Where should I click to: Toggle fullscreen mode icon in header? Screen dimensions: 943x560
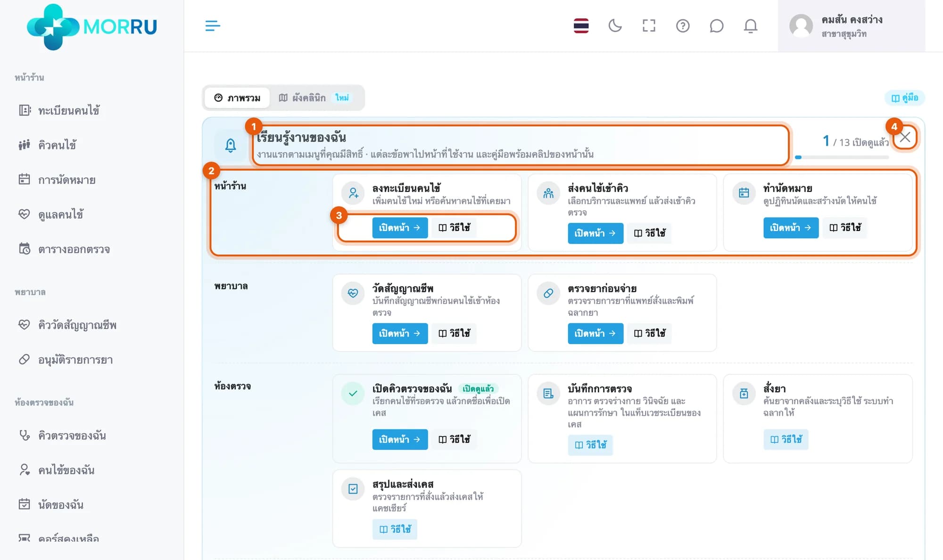click(649, 25)
